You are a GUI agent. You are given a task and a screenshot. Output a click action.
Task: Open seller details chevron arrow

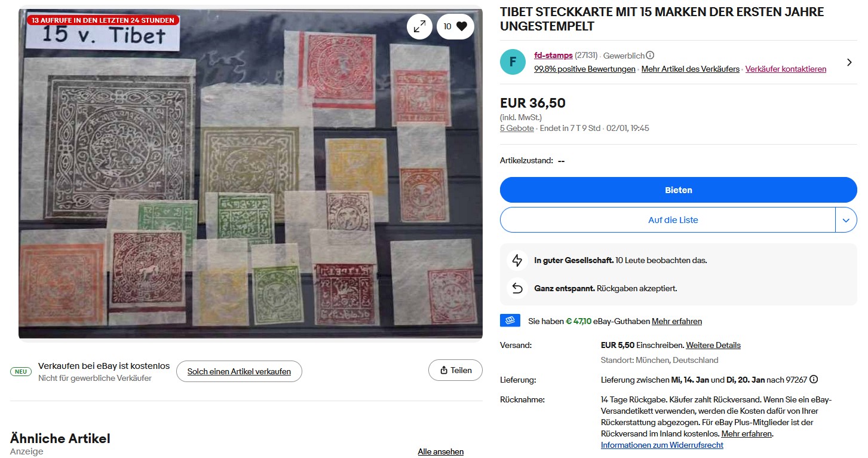pyautogui.click(x=849, y=62)
